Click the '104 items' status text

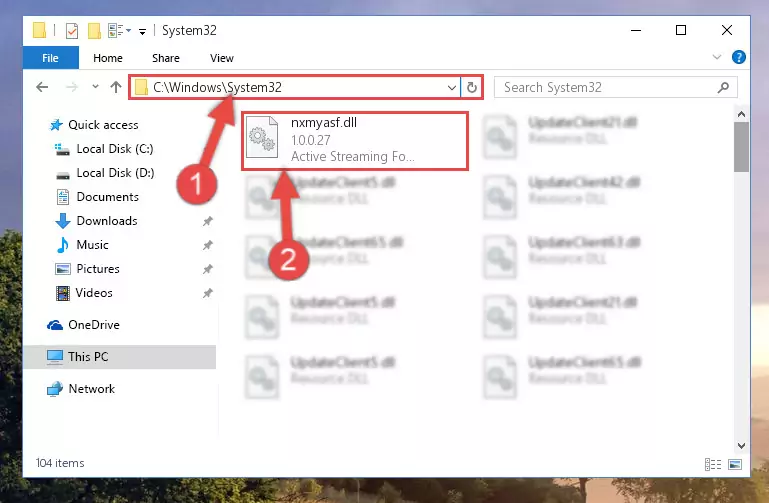60,463
